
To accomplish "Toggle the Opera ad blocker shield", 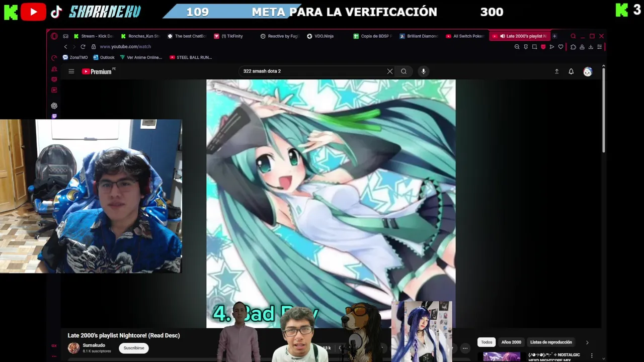I will pyautogui.click(x=543, y=47).
